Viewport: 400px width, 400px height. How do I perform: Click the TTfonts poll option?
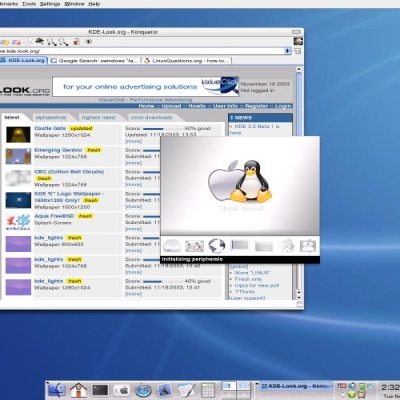point(245,292)
